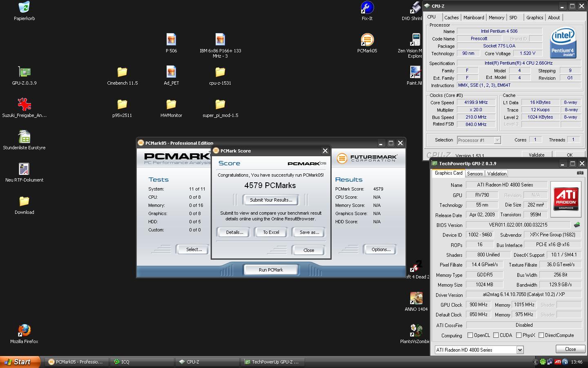Open the Papierkorb recycle bin icon
Screen dimensions: 588x368
24,11
